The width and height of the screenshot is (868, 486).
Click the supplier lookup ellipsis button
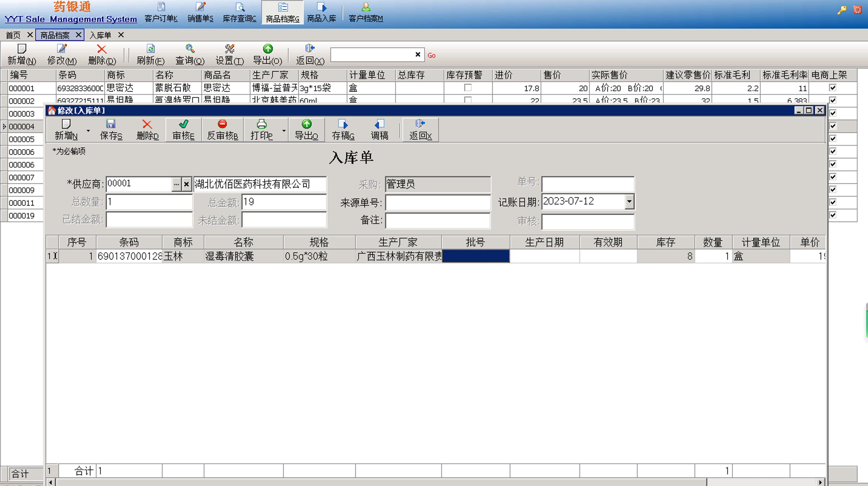176,184
